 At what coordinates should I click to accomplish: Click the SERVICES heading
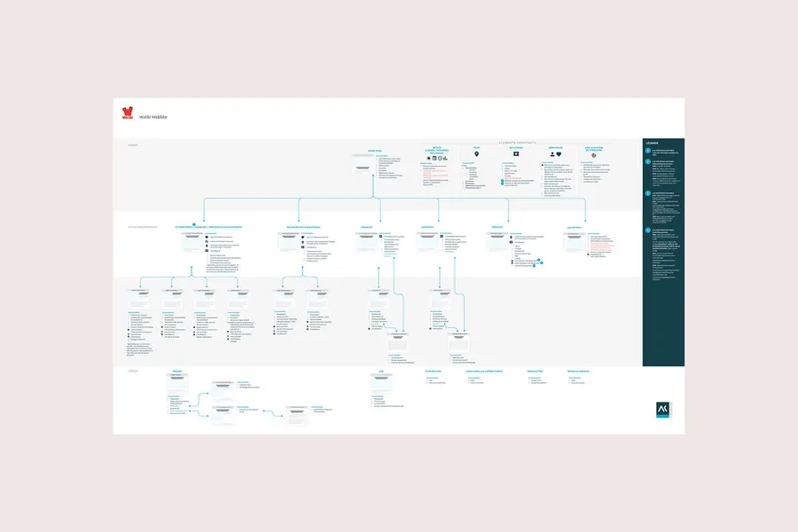[497, 227]
